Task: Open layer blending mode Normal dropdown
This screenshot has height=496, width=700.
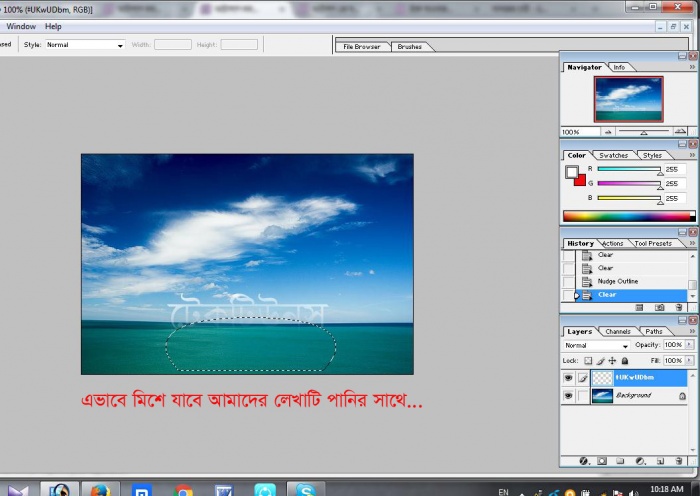Action: pos(597,345)
